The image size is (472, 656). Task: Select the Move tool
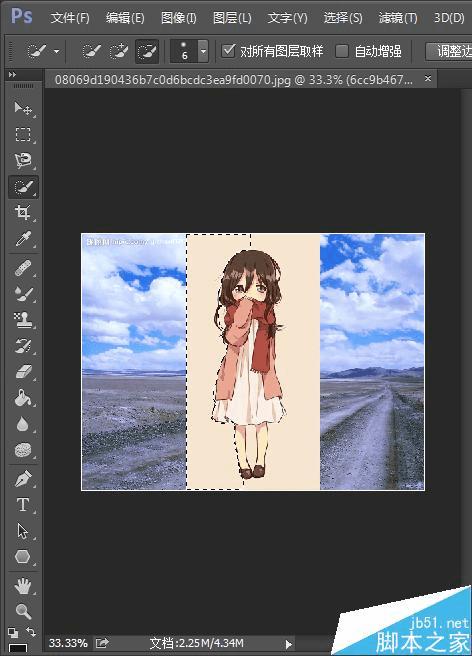coord(23,109)
